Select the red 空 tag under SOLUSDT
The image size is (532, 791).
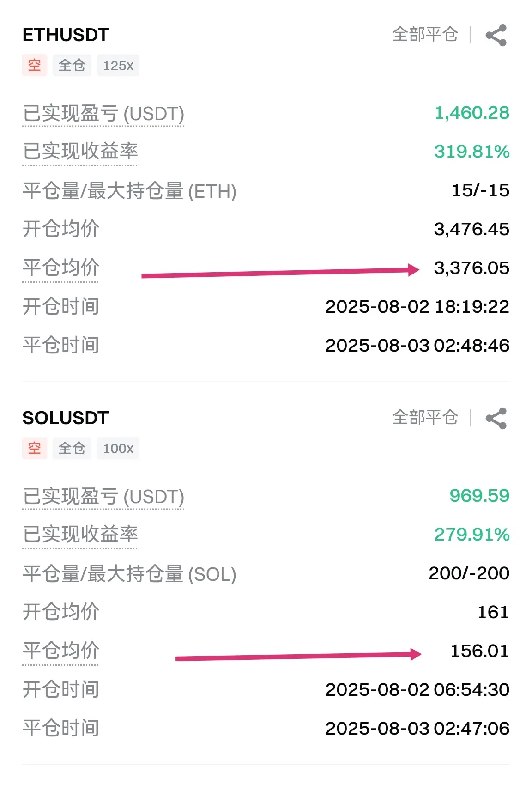[x=35, y=448]
